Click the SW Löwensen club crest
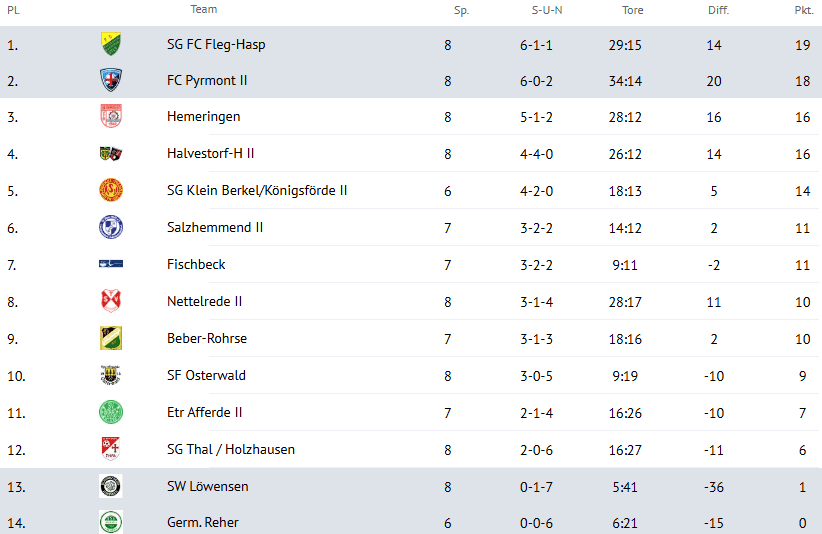This screenshot has height=534, width=822. pos(110,486)
